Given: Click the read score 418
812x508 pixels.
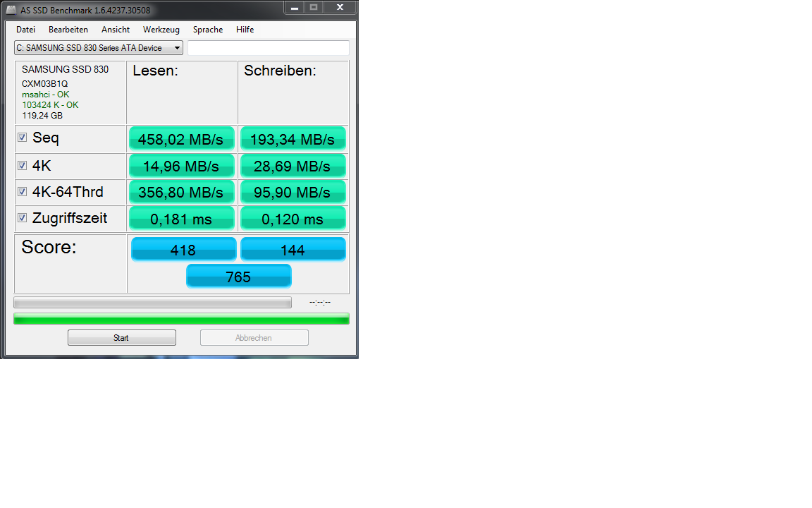Looking at the screenshot, I should click(x=183, y=249).
